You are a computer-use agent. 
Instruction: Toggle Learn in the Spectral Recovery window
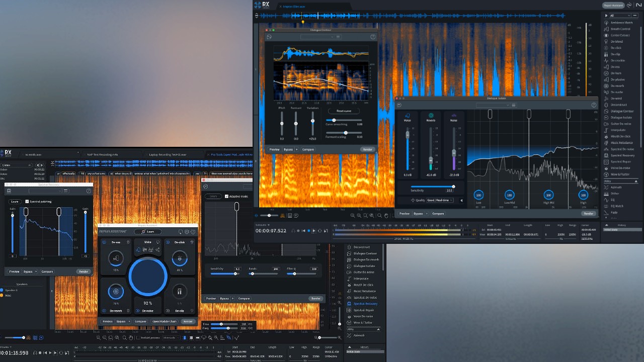pyautogui.click(x=15, y=201)
